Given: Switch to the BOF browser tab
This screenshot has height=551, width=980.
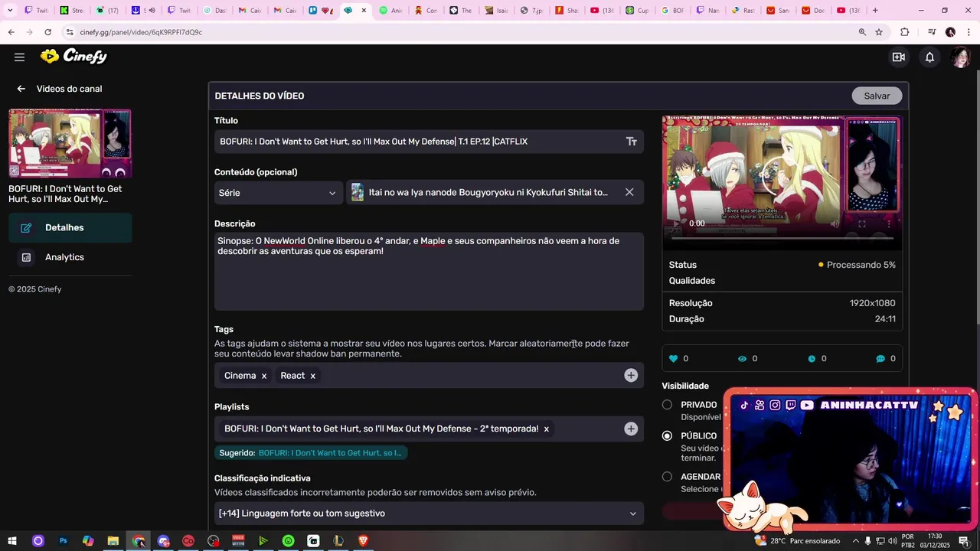Looking at the screenshot, I should coord(673,10).
